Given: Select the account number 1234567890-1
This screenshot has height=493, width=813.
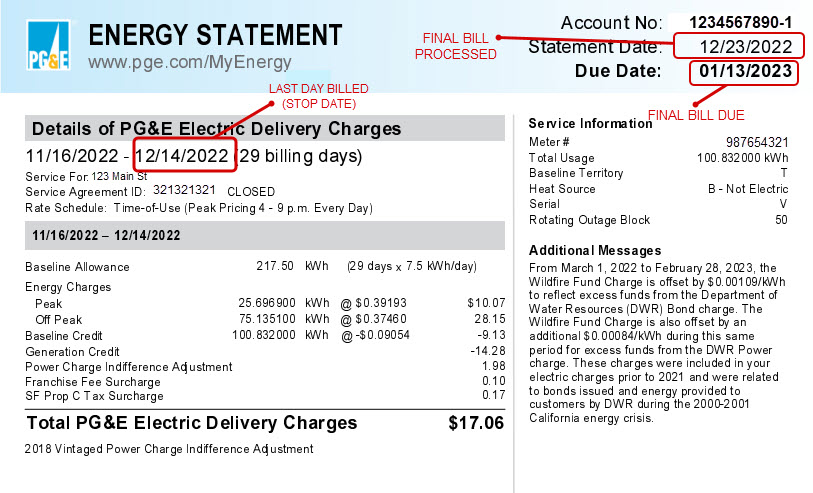Looking at the screenshot, I should point(741,22).
